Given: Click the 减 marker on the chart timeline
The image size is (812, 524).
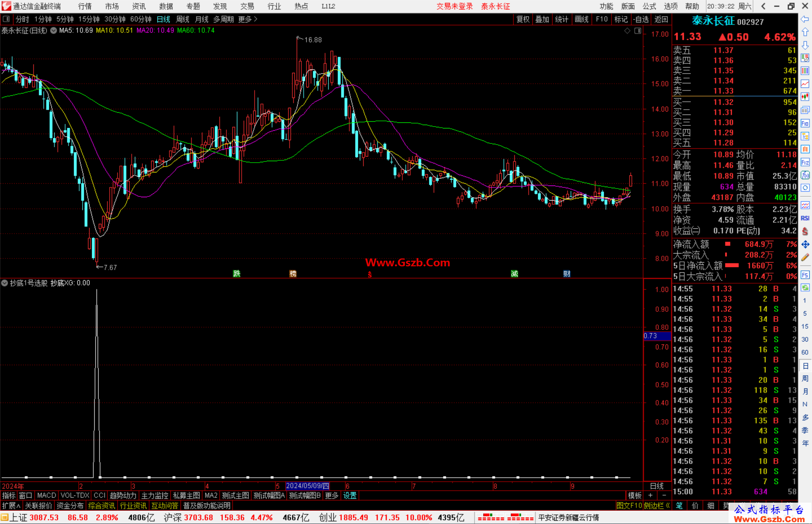Looking at the screenshot, I should point(515,274).
